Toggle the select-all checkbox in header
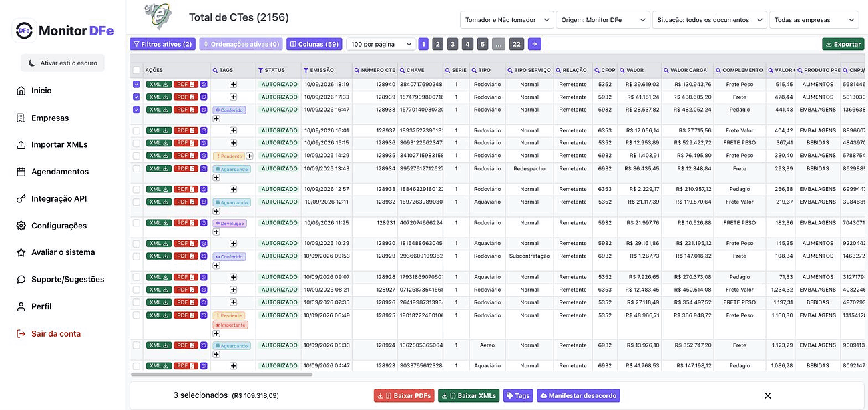The width and height of the screenshot is (868, 410). (136, 70)
